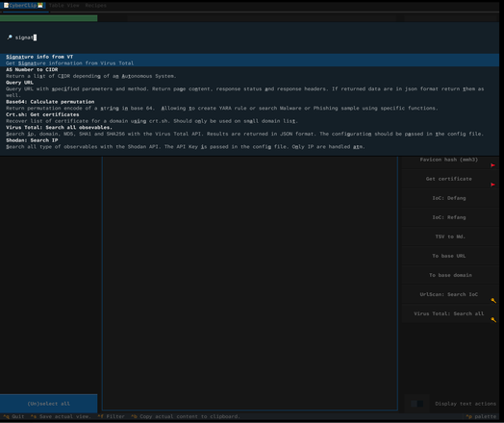This screenshot has width=504, height=423.
Task: Click key icon on UrlScan: Search IoC
Action: 493,300
